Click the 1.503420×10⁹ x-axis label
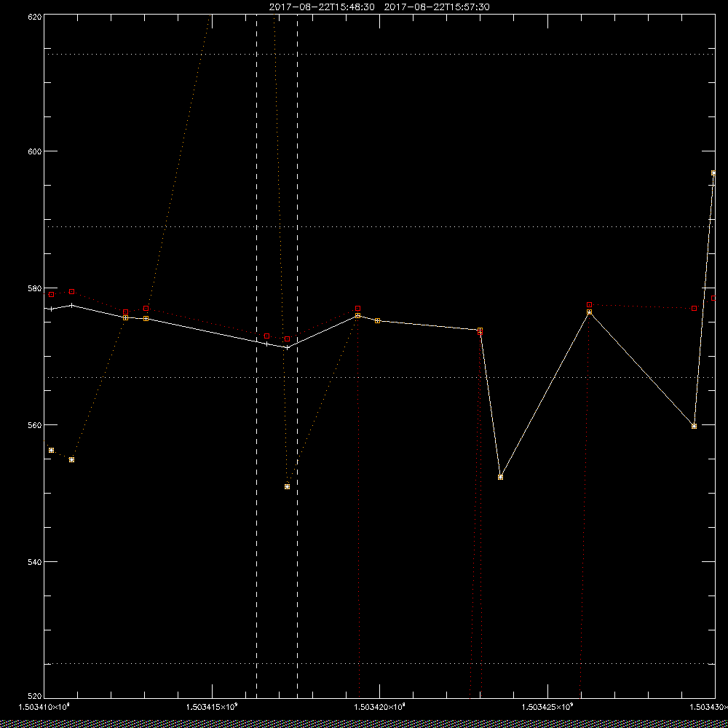The height and width of the screenshot is (728, 728). (x=380, y=707)
